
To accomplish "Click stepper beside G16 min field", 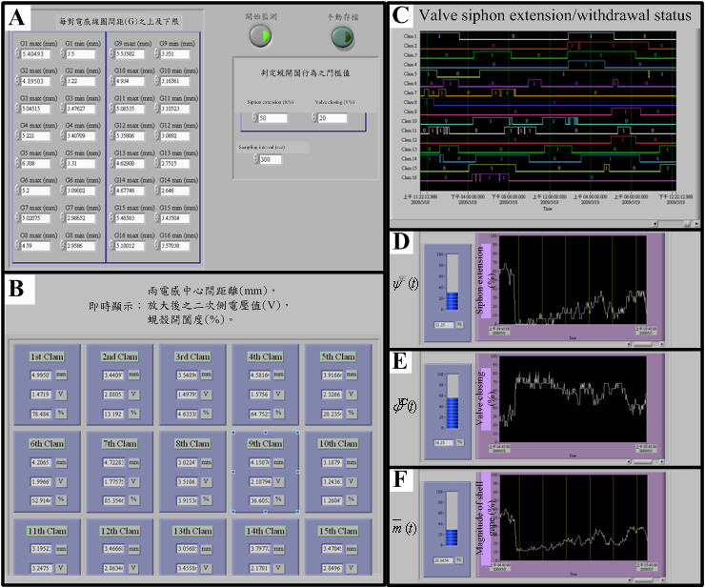I will click(x=157, y=246).
